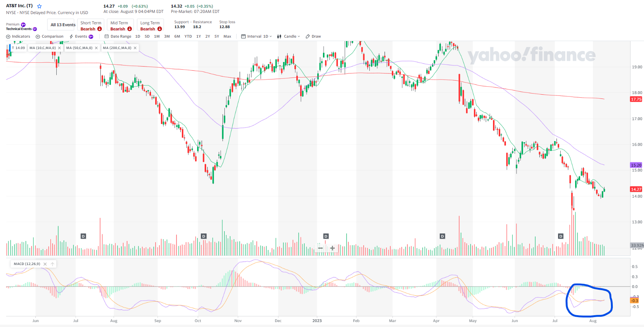
Task: Open the Comparison tool
Action: click(x=49, y=37)
